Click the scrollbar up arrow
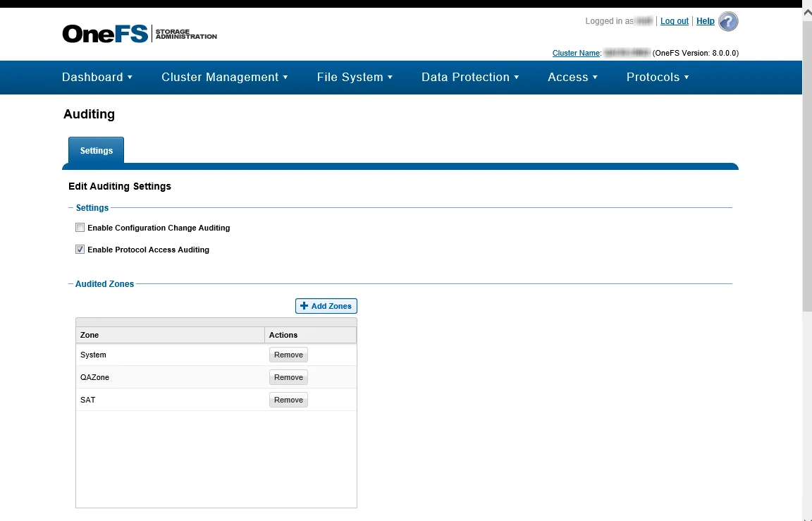The image size is (812, 521). click(807, 13)
